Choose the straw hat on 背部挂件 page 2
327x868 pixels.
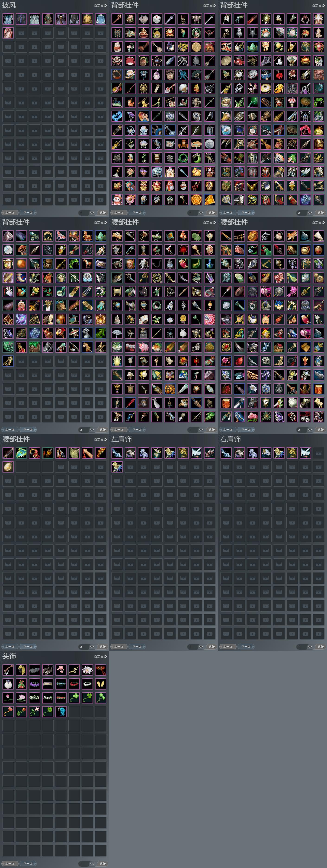pos(226,61)
